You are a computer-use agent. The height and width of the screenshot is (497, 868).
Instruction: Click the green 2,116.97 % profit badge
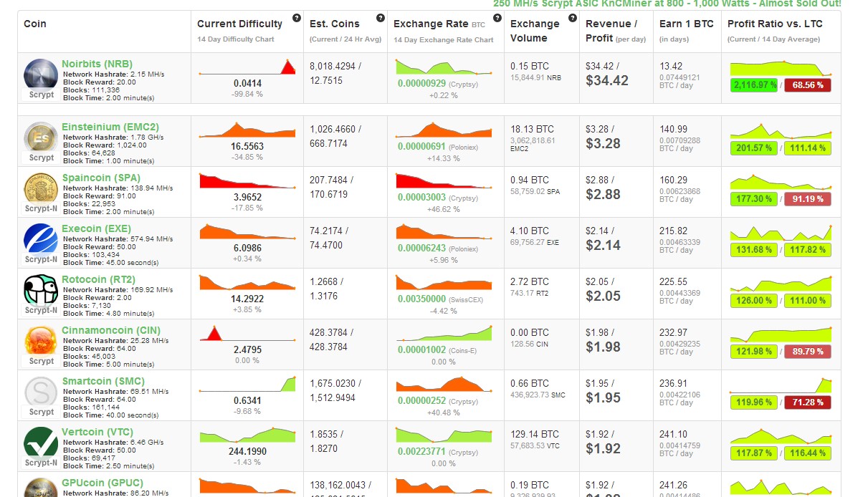tap(754, 85)
